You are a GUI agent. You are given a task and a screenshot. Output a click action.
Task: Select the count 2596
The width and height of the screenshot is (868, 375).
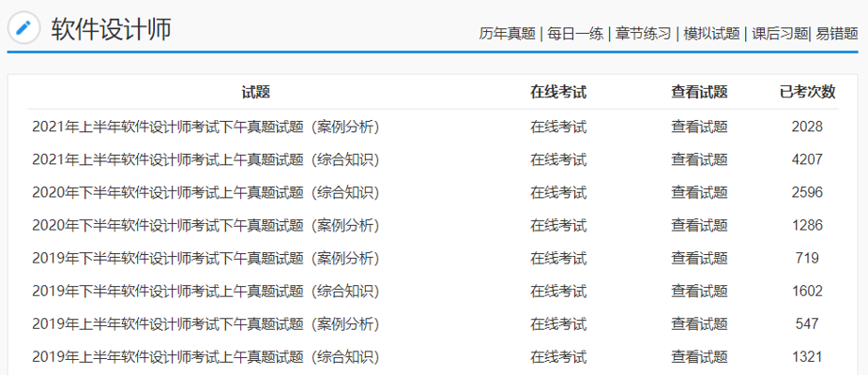pyautogui.click(x=807, y=192)
